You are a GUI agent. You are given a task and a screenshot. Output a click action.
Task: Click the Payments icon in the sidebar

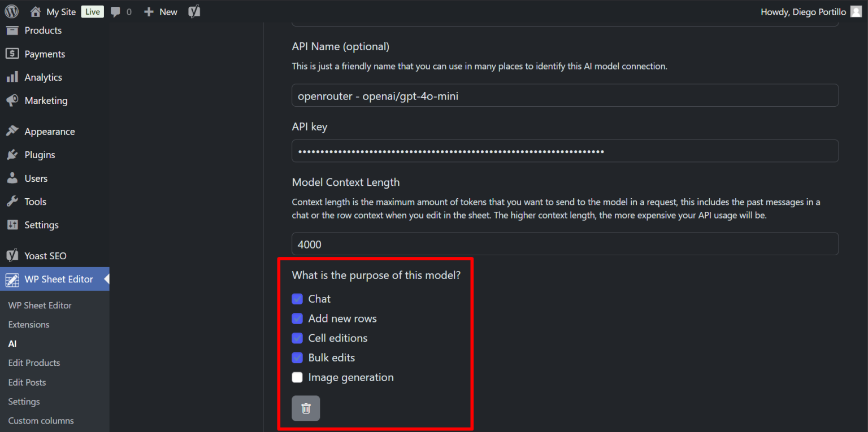pos(12,54)
